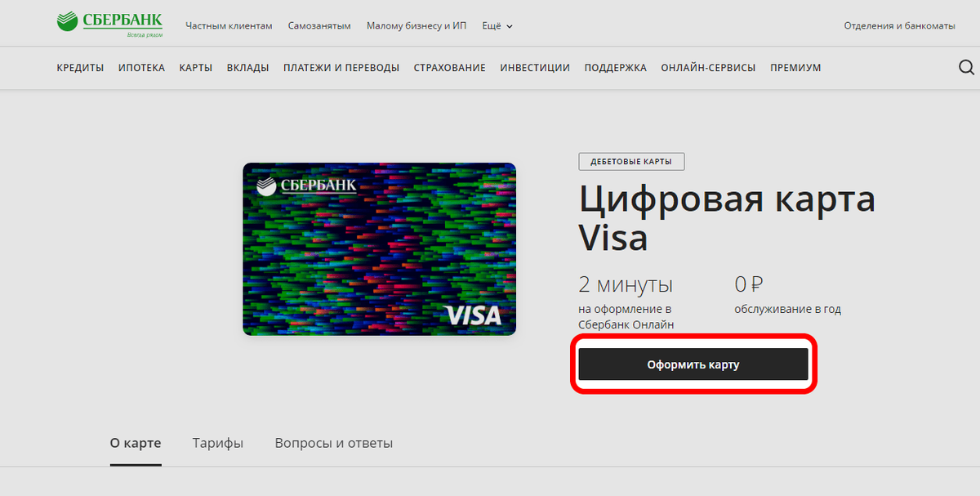Viewport: 980px width, 496px height.
Task: Click the digital Visa card image
Action: [379, 248]
